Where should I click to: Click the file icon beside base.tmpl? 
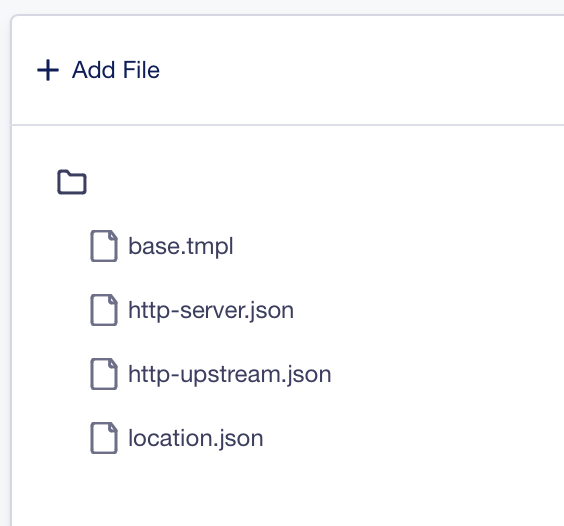coord(104,246)
